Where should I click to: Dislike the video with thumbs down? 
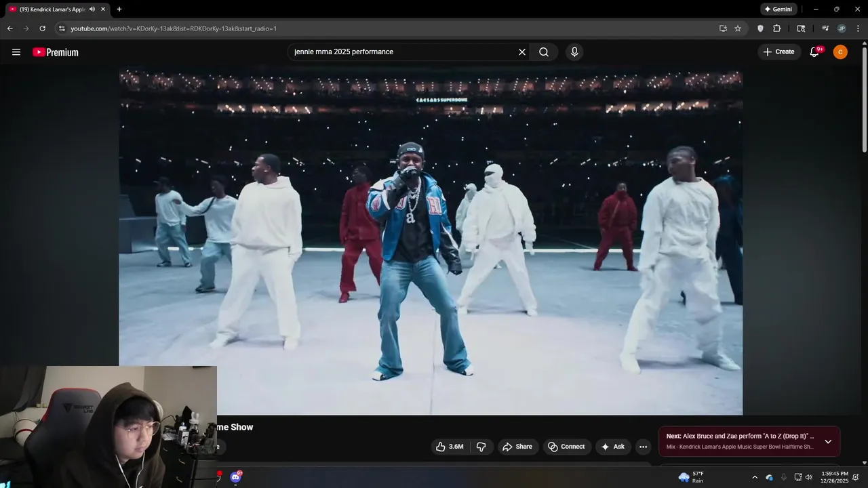pos(481,447)
